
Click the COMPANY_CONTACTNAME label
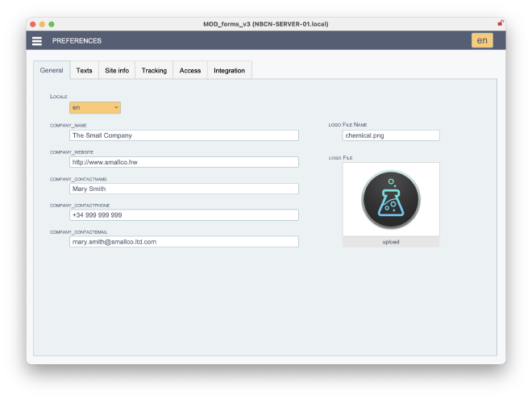[78, 179]
